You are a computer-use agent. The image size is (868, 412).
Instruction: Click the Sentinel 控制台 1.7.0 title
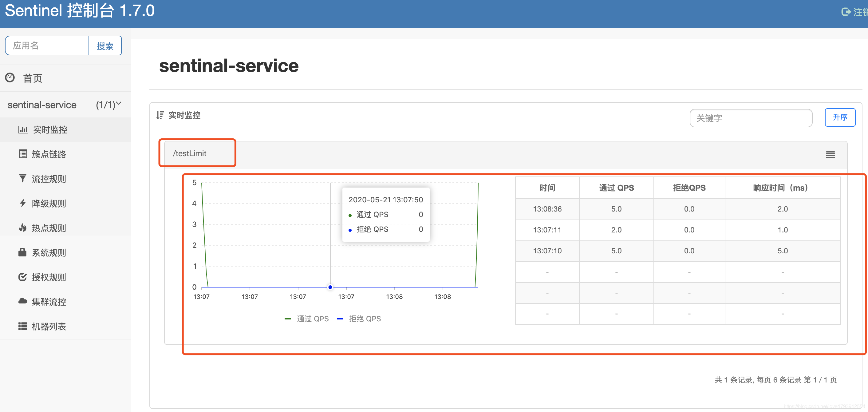tap(80, 10)
